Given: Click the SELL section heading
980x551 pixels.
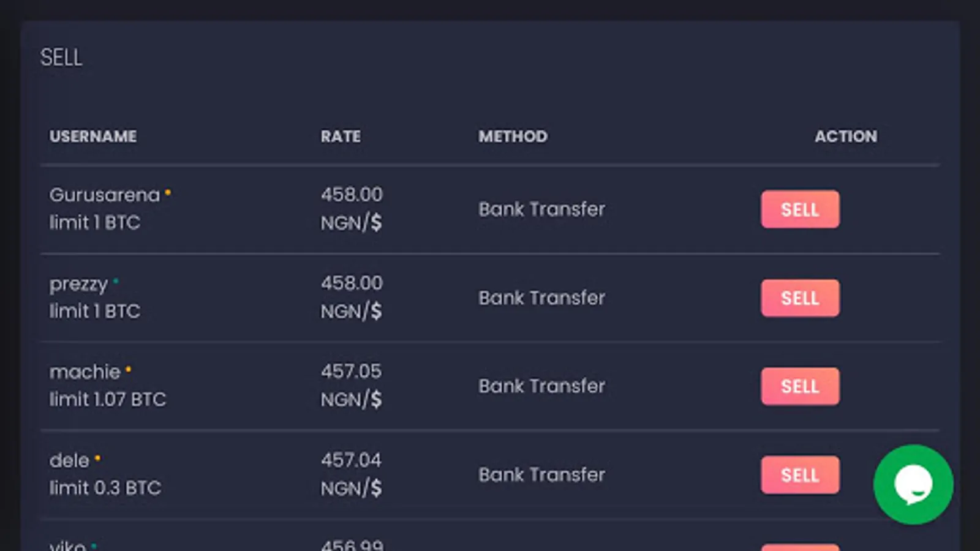Looking at the screenshot, I should pos(61,58).
